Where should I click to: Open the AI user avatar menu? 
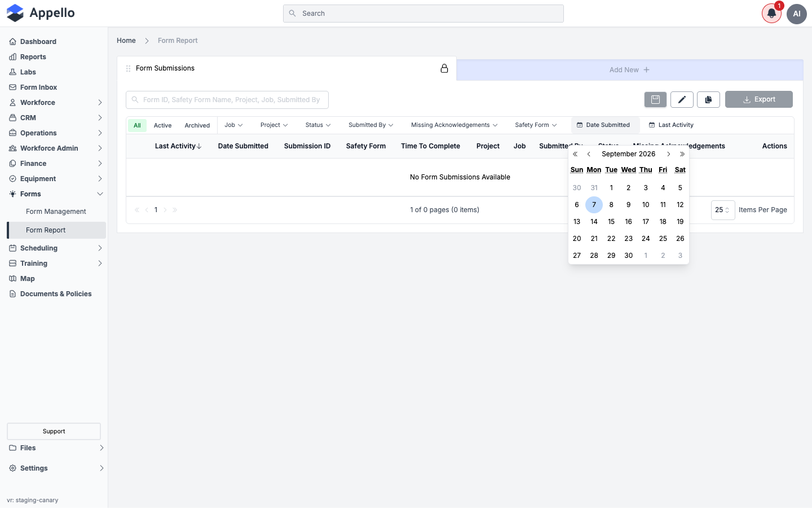(797, 14)
